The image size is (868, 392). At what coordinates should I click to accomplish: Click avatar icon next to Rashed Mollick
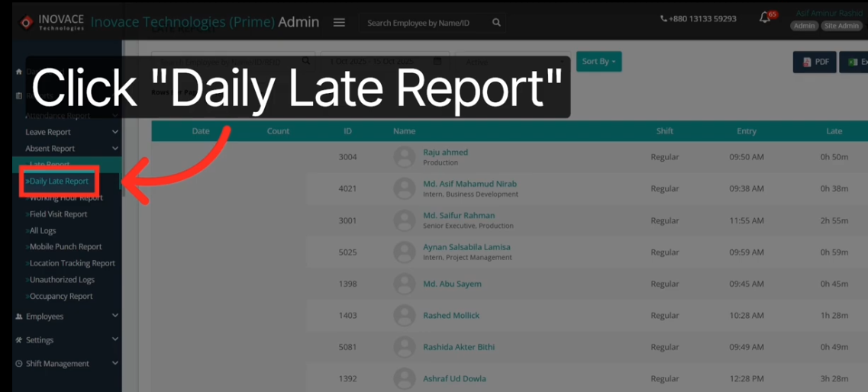point(405,316)
